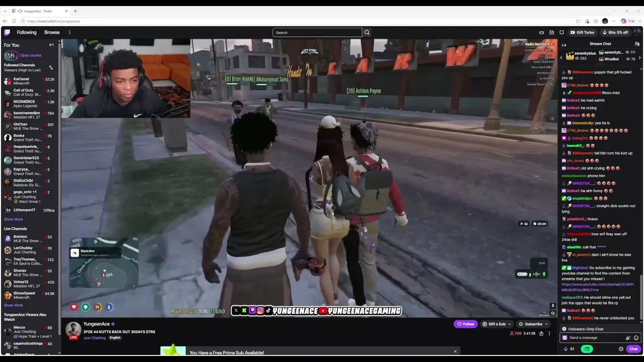Image resolution: width=644 pixels, height=362 pixels.
Task: Open browser settings and more menu
Action: click(x=614, y=21)
